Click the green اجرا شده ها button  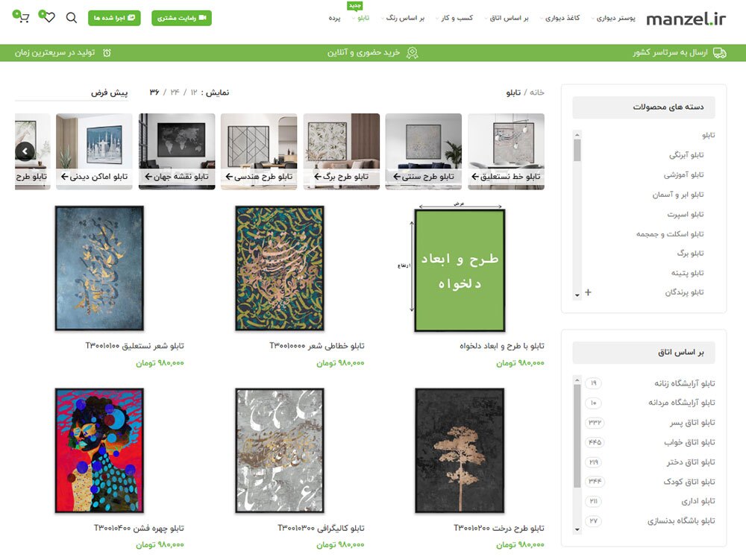pyautogui.click(x=114, y=18)
